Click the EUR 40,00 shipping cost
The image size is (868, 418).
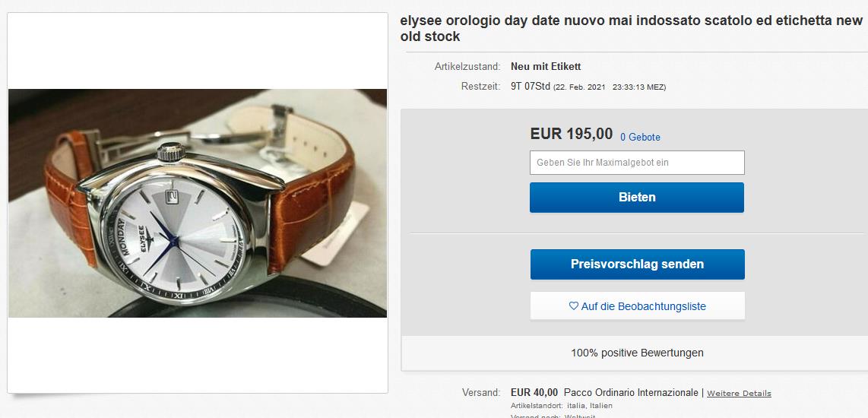534,392
